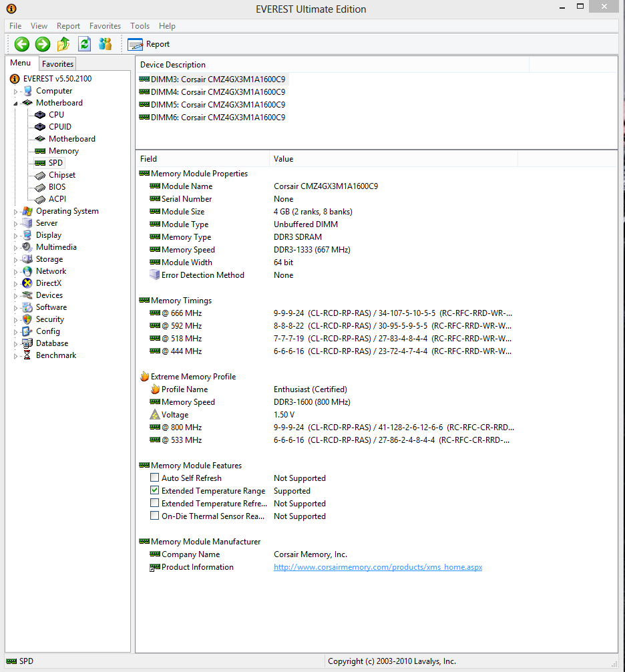Image resolution: width=625 pixels, height=672 pixels.
Task: Expand the Display tree node
Action: 15,236
